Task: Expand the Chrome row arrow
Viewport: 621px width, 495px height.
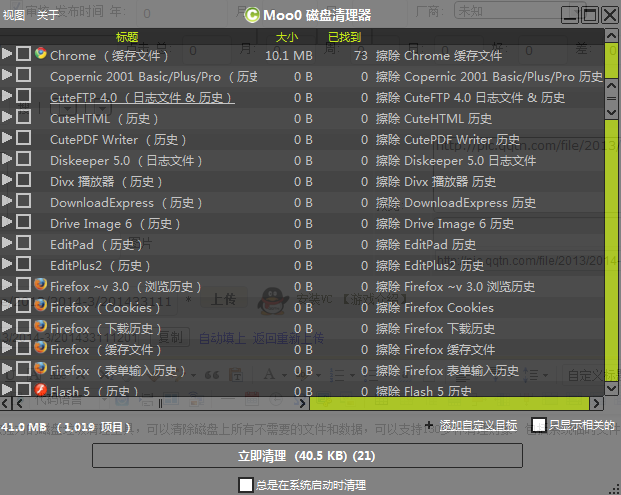Action: click(x=8, y=54)
